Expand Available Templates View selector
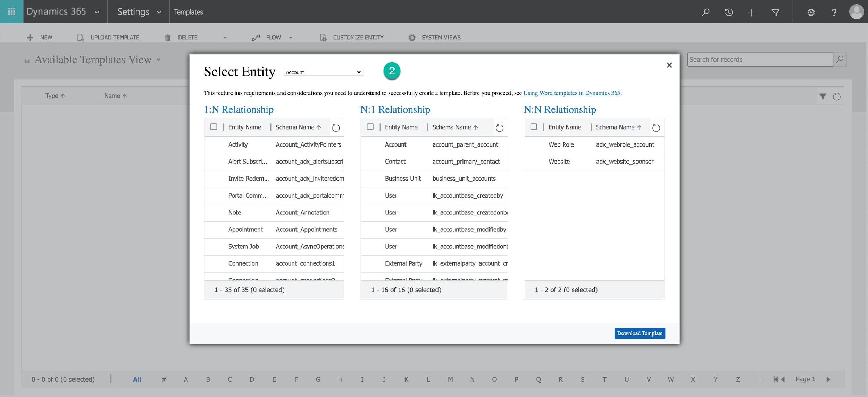Screen dimensions: 868x397 tap(159, 60)
